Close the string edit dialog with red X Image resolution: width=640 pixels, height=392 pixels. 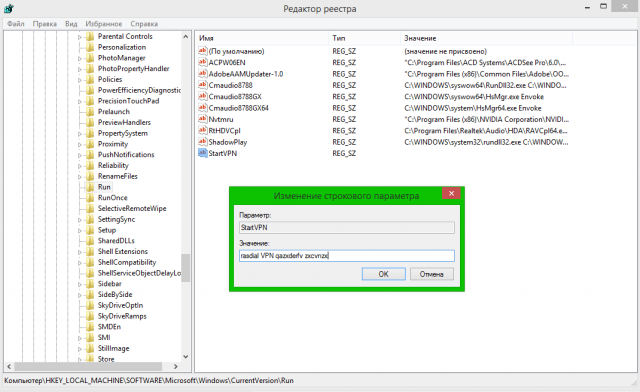pos(451,194)
